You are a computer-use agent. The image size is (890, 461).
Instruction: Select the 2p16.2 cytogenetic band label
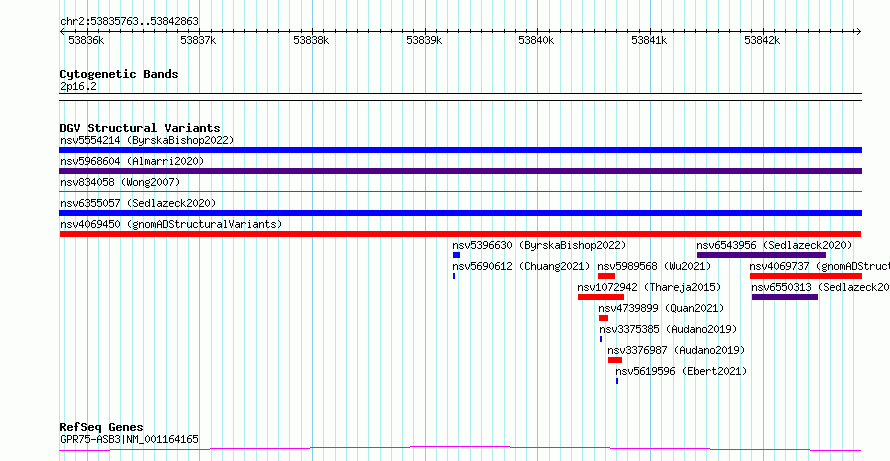pyautogui.click(x=78, y=86)
